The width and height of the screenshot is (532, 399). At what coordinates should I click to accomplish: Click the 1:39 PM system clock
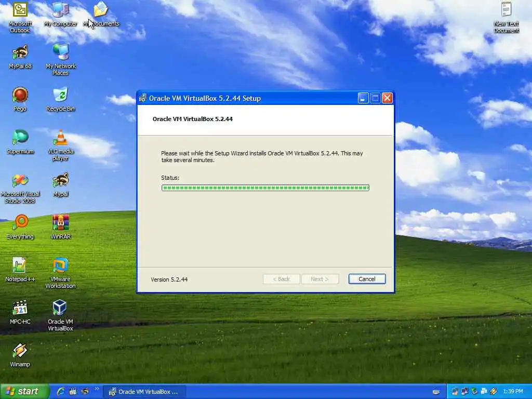(x=513, y=392)
